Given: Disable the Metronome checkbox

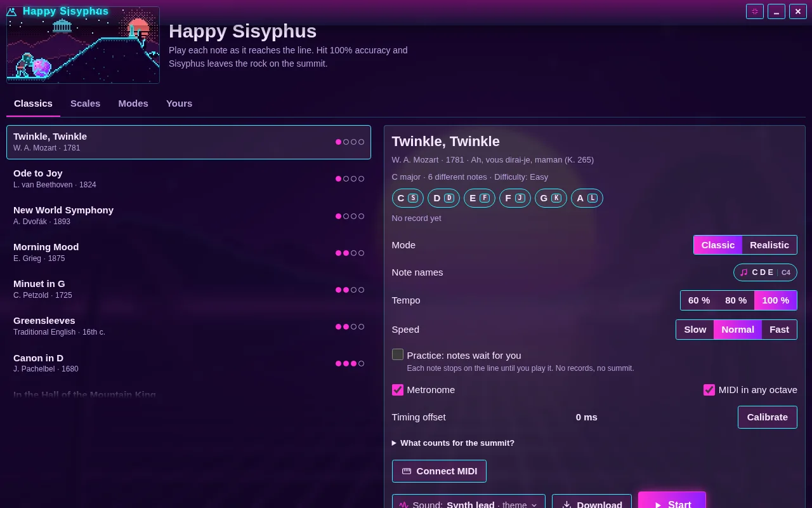Looking at the screenshot, I should tap(398, 390).
